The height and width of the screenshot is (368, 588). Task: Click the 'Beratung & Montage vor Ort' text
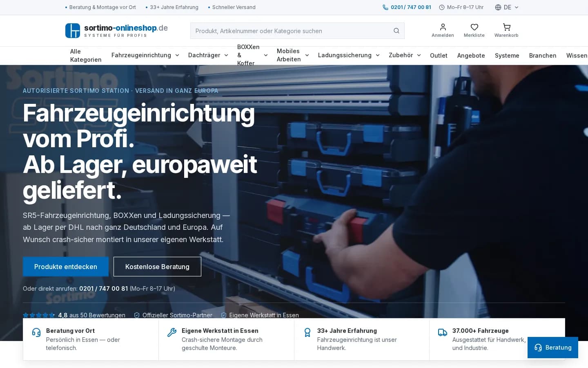pos(102,7)
